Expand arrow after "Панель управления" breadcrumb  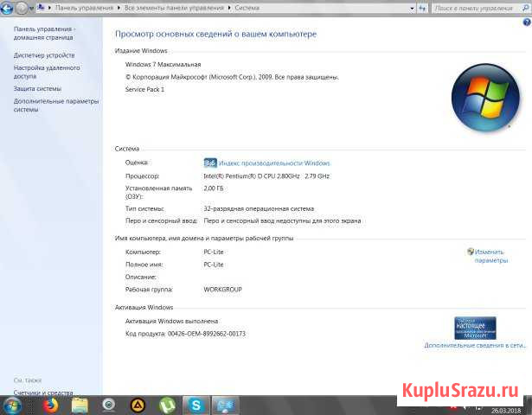point(119,8)
